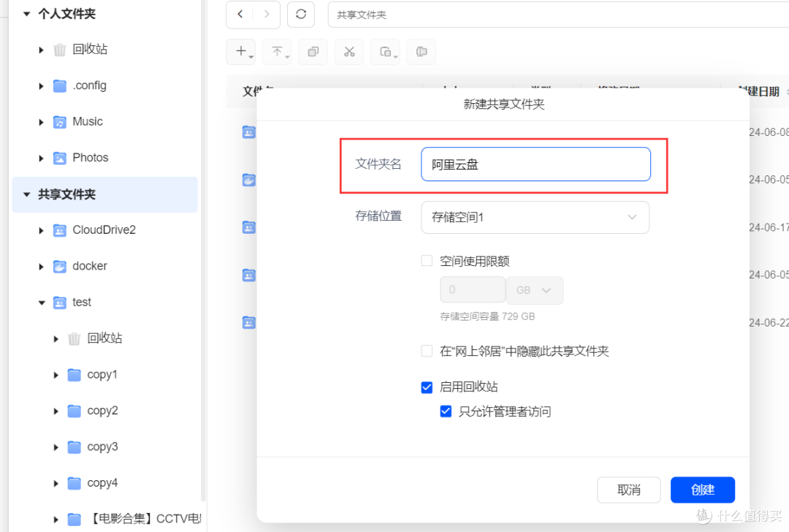Click the 创建日期 column header

pos(759,91)
